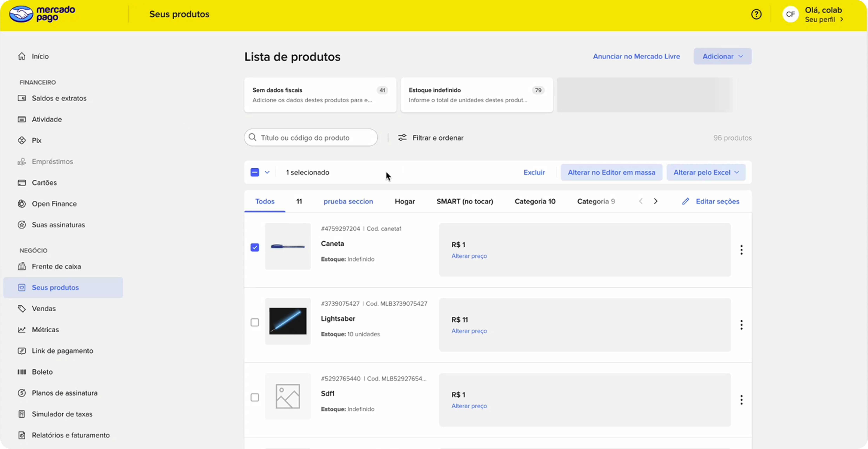Viewport: 868px width, 449px height.
Task: Click the Seus produtos box icon
Action: pos(22,287)
